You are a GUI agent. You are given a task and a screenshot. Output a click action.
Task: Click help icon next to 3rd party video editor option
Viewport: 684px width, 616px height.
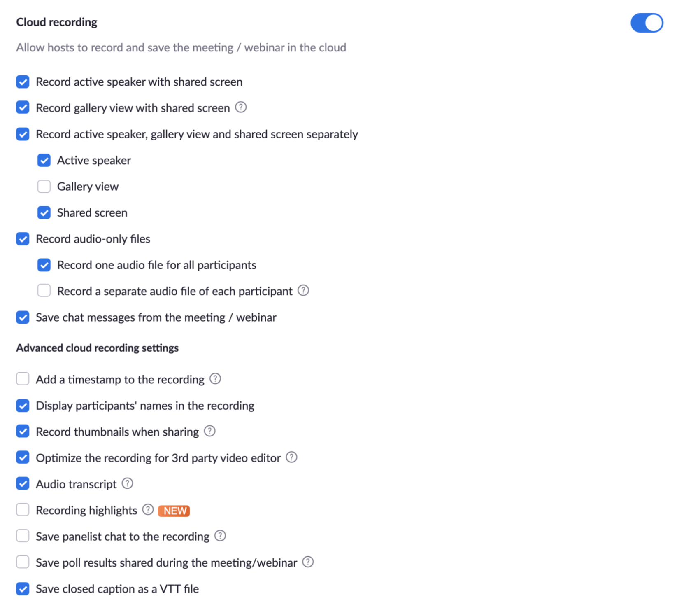[292, 457]
